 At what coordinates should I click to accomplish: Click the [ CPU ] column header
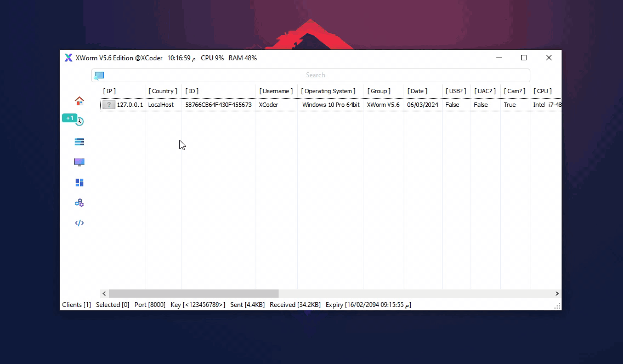[542, 91]
